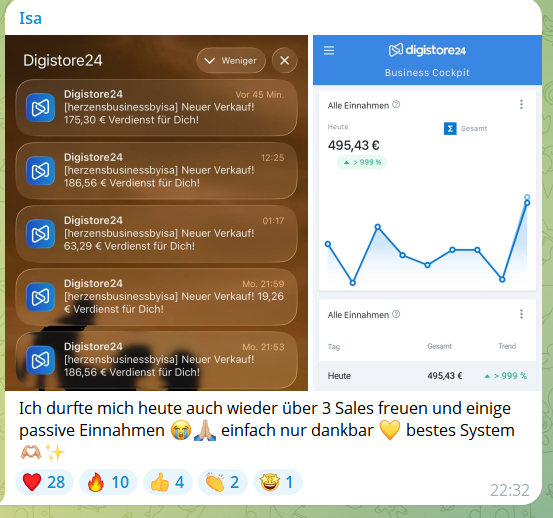Open the Digistore24 icon on the 19,26 € notification
Screen dimensions: 553x518
coord(41,297)
